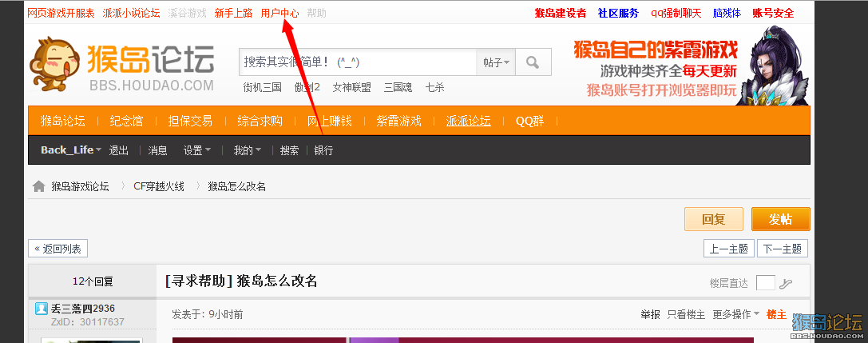Click 派派小说论坛 top link
The image size is (868, 343).
point(131,13)
